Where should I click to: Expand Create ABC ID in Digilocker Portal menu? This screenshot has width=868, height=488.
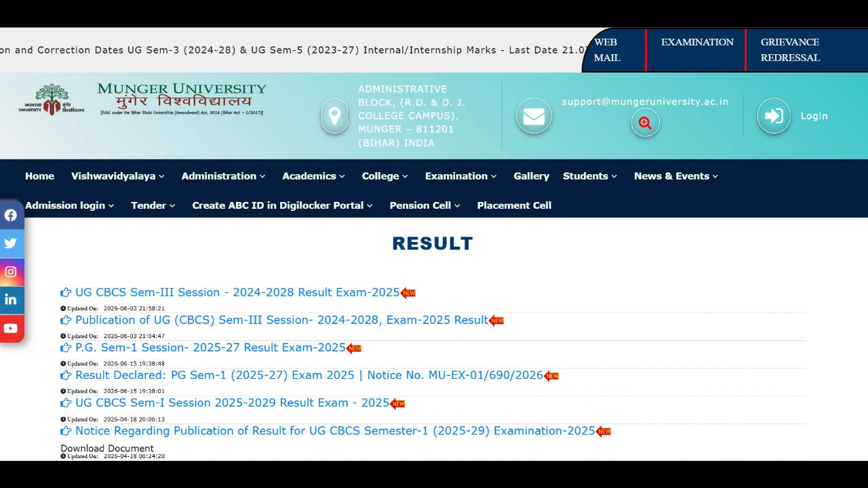tap(282, 205)
